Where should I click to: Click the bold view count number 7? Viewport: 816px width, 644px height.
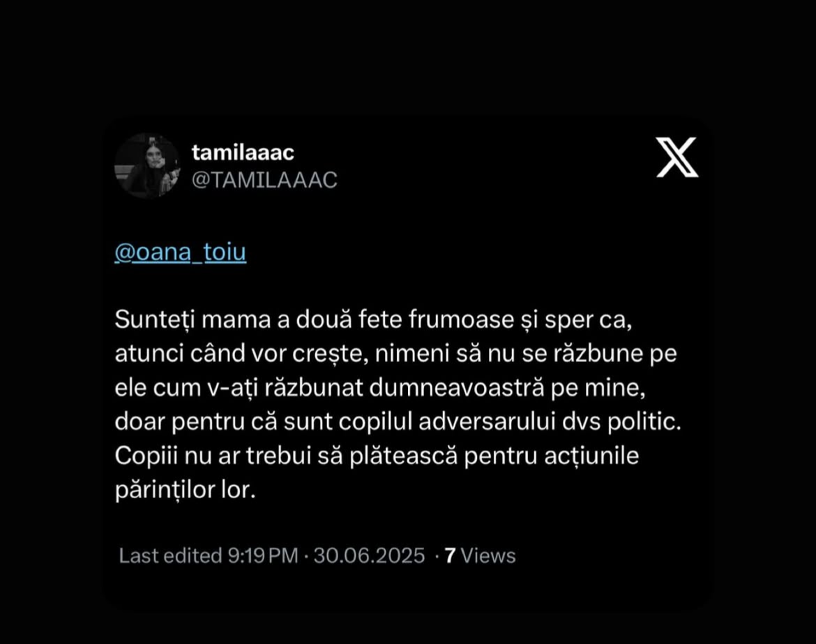click(450, 555)
